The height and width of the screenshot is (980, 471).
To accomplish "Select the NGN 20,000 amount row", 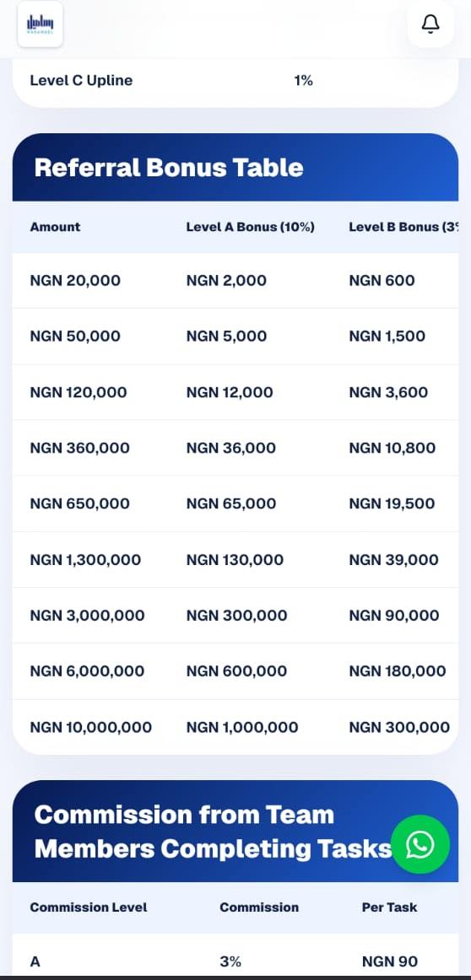I will (235, 281).
